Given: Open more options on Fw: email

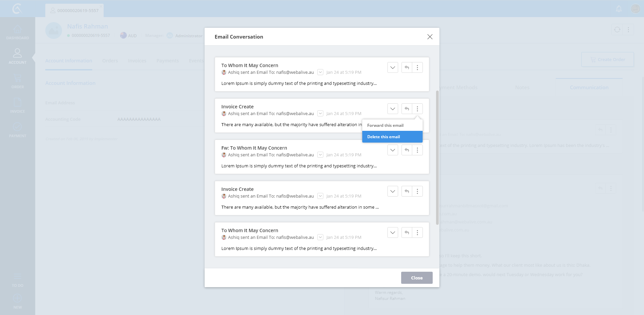Looking at the screenshot, I should coord(417,150).
